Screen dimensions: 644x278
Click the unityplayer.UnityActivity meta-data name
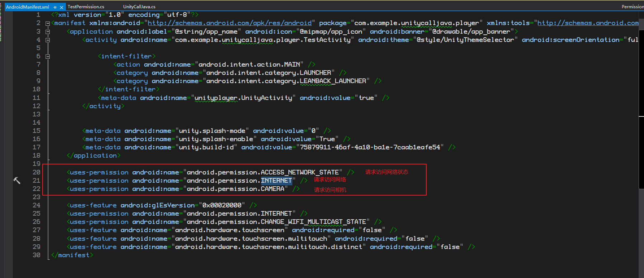(243, 98)
